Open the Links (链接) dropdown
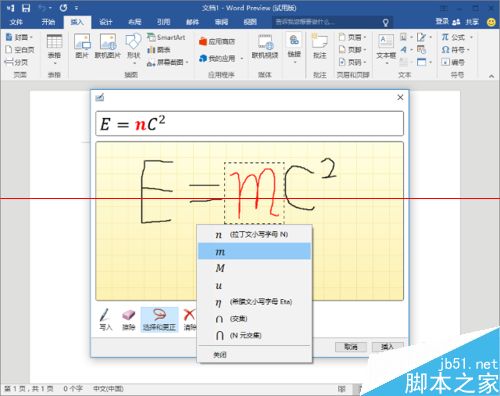Screen dimensions: 500x396 (x=294, y=49)
